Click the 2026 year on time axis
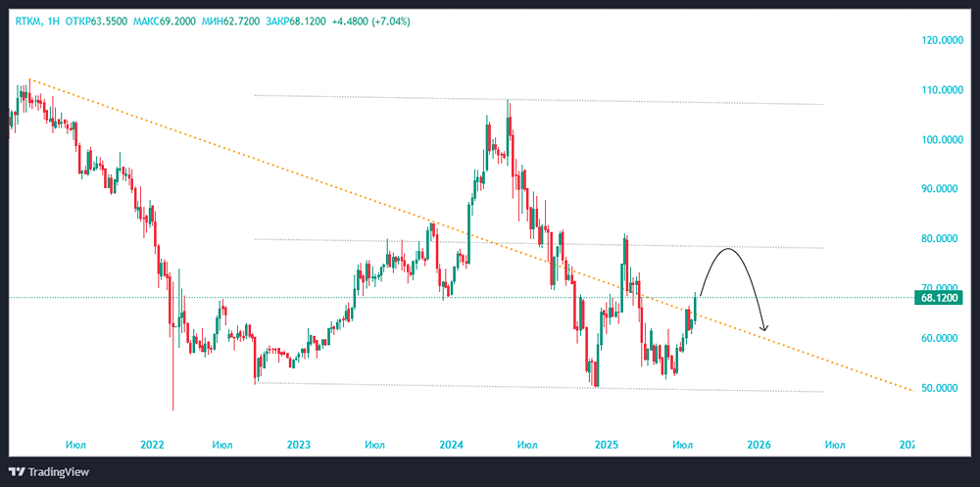Viewport: 980px width, 487px height. click(x=759, y=445)
